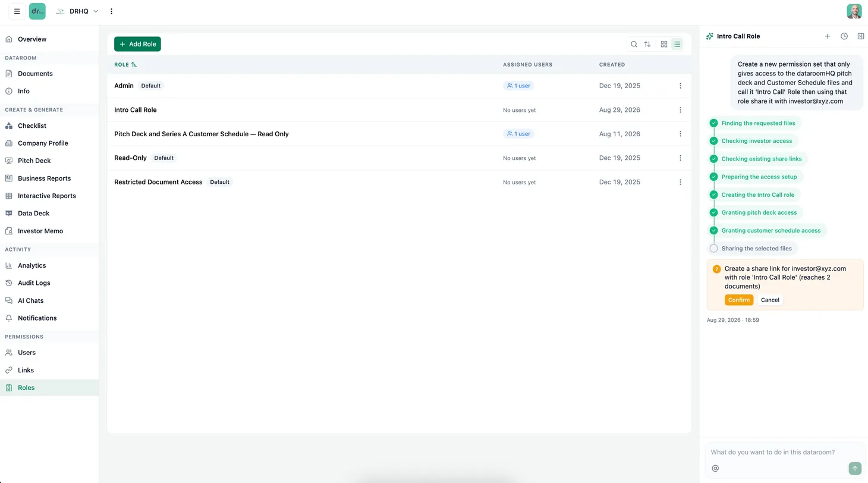Open Company Profile in the sidebar

click(x=49, y=143)
